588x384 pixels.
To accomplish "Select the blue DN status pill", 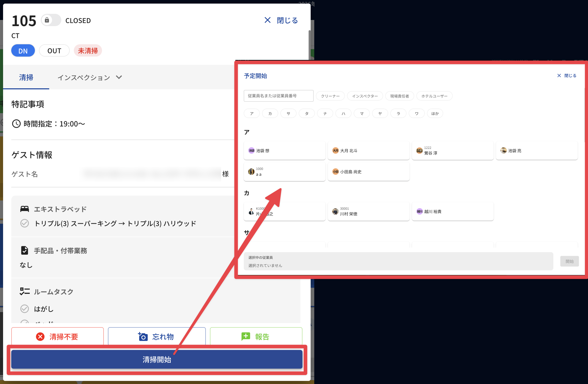I will tap(23, 51).
